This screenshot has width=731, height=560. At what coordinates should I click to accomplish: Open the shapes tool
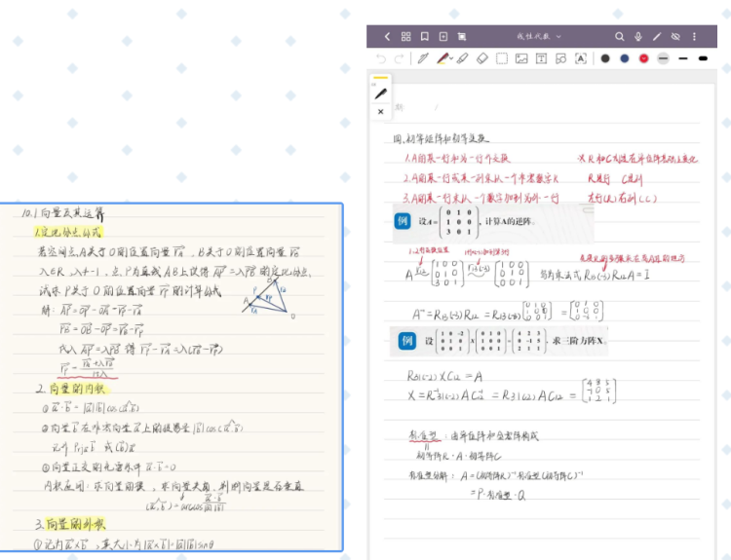click(560, 58)
